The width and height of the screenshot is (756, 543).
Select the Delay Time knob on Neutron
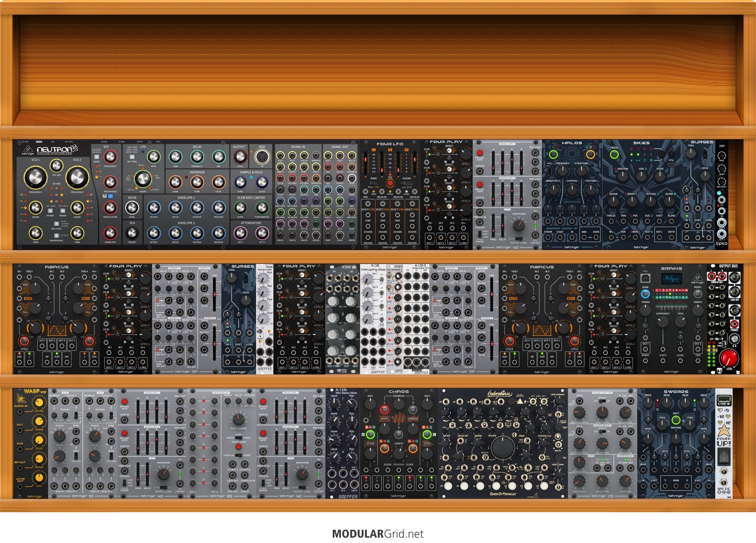pyautogui.click(x=175, y=156)
